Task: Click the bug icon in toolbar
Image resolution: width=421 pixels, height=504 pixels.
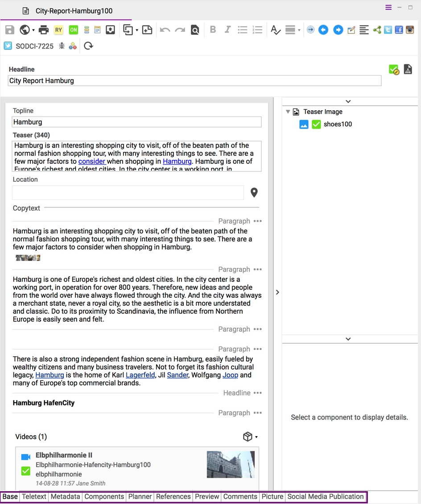Action: click(62, 46)
